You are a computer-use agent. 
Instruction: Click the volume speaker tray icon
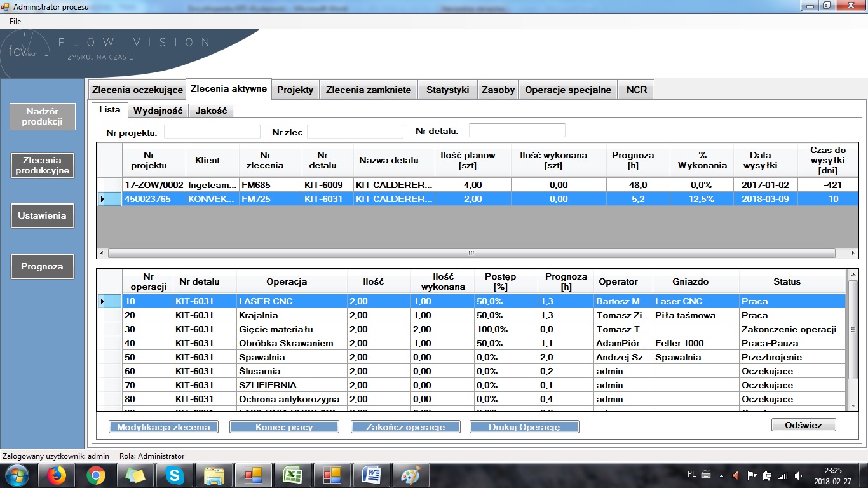798,475
